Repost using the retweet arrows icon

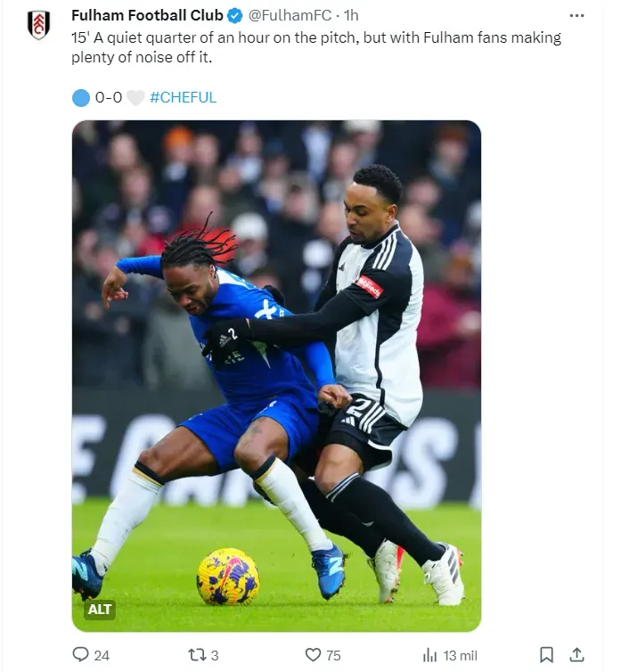(x=197, y=655)
